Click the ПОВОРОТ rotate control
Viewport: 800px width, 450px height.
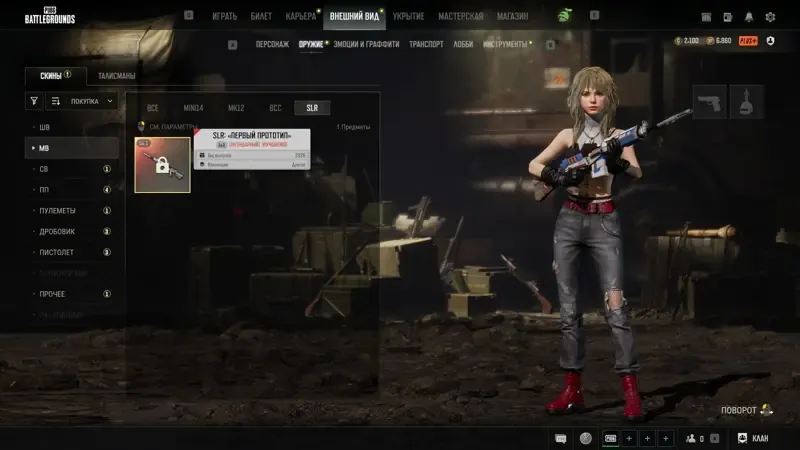746,410
